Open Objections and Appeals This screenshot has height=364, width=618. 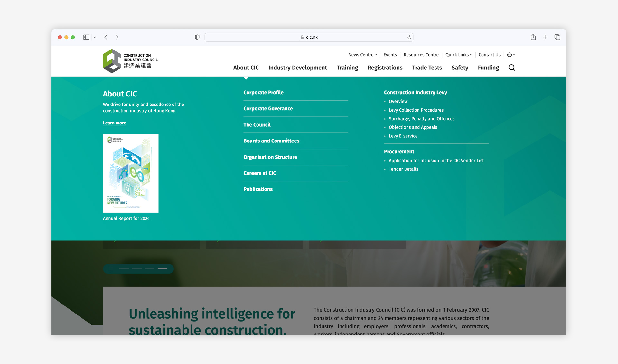point(413,127)
